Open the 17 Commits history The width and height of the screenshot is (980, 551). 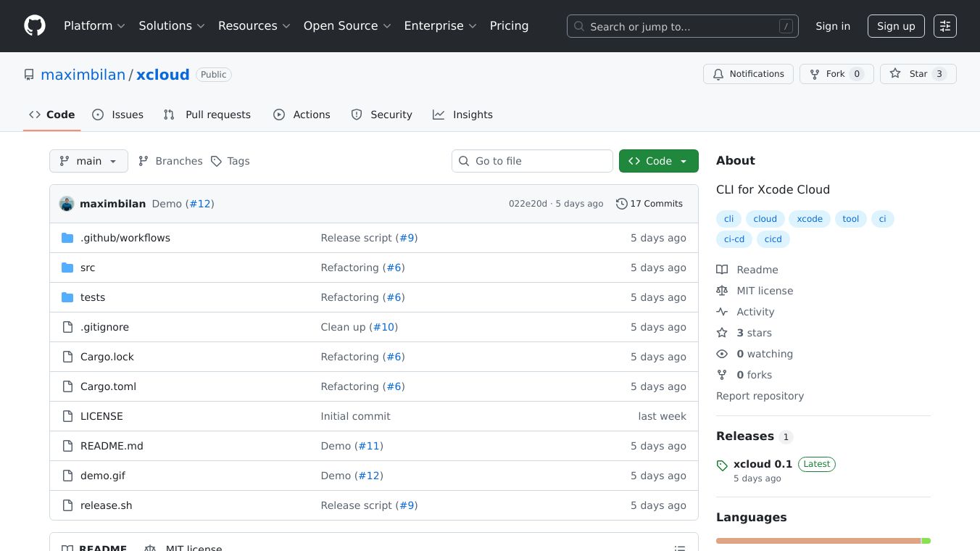coord(649,204)
